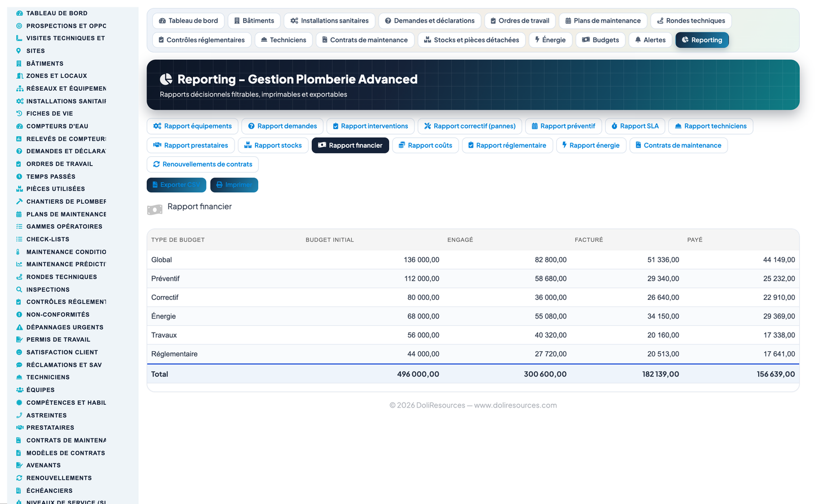Open the Alertes top tab
This screenshot has height=504, width=815.
(650, 40)
